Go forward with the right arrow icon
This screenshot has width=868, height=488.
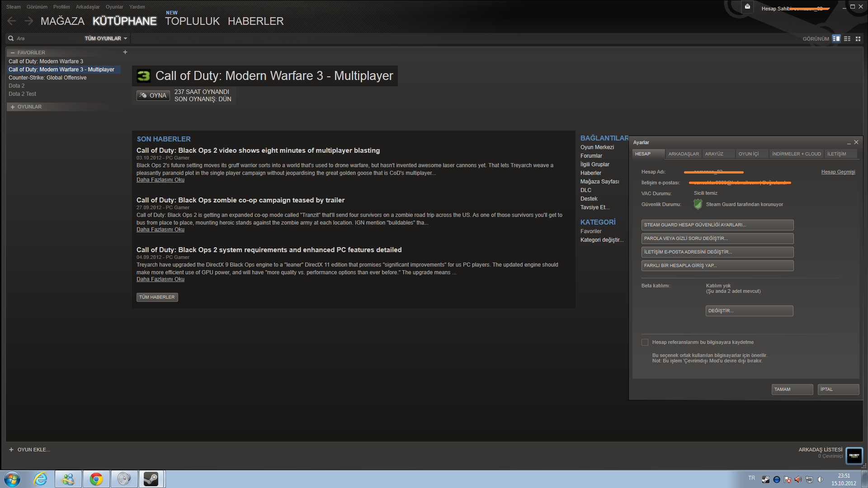coord(29,21)
